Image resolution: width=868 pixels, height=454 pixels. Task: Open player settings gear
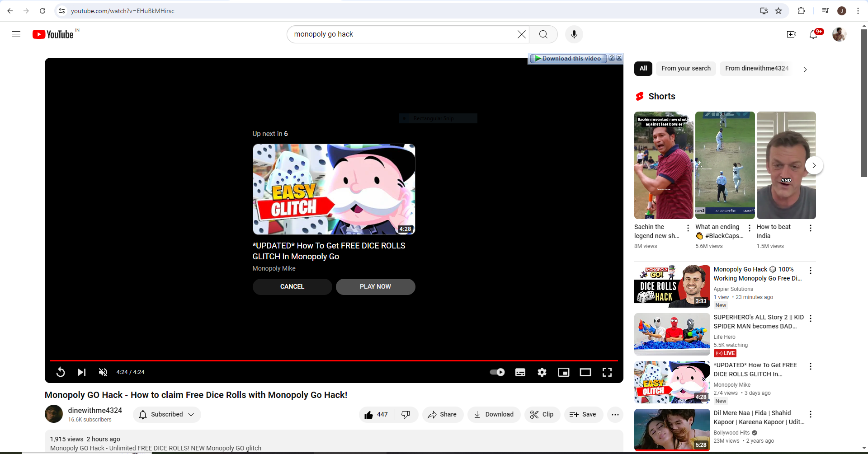pos(542,372)
